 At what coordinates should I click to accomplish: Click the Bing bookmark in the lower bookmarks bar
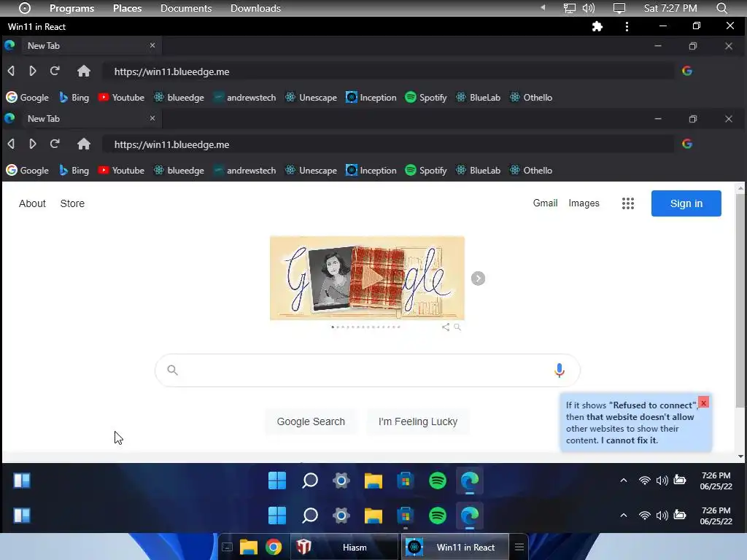(x=74, y=170)
